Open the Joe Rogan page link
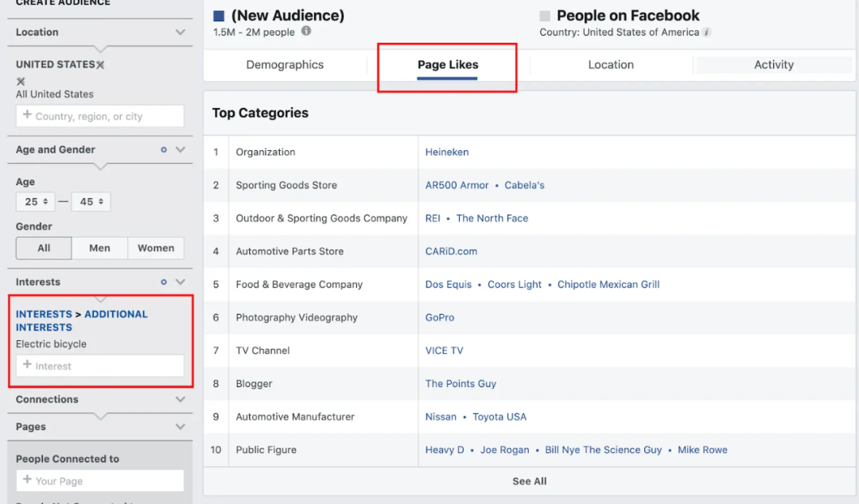 (x=504, y=450)
